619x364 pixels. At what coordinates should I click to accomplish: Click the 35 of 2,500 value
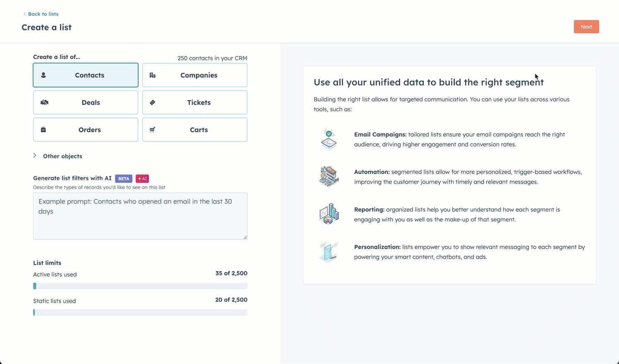[x=231, y=273]
